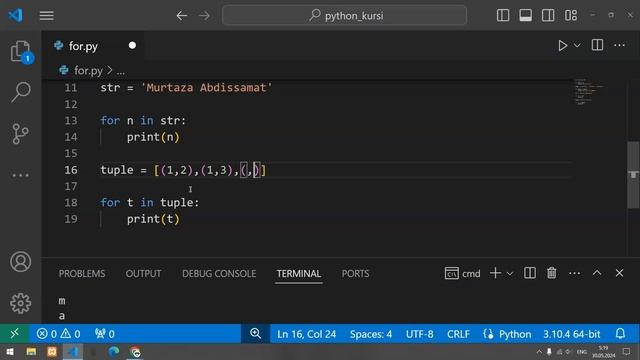
Task: Switch to the OUTPUT panel tab
Action: 143,273
